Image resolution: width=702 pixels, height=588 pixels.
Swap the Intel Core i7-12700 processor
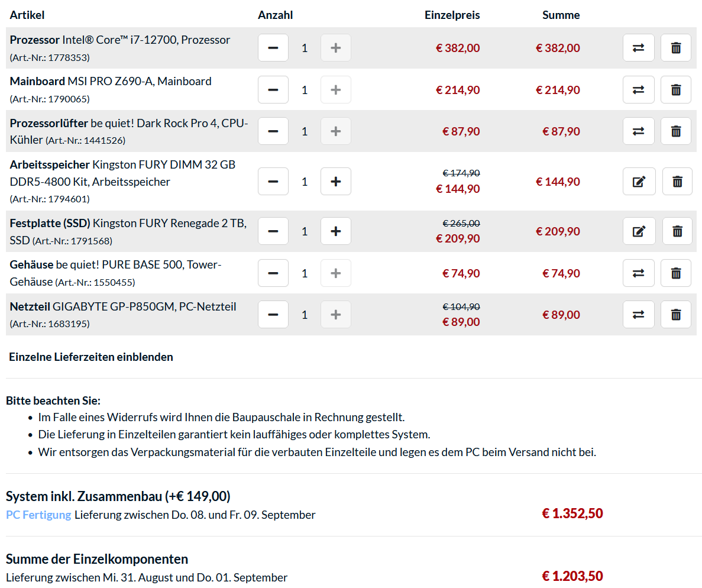click(x=638, y=48)
